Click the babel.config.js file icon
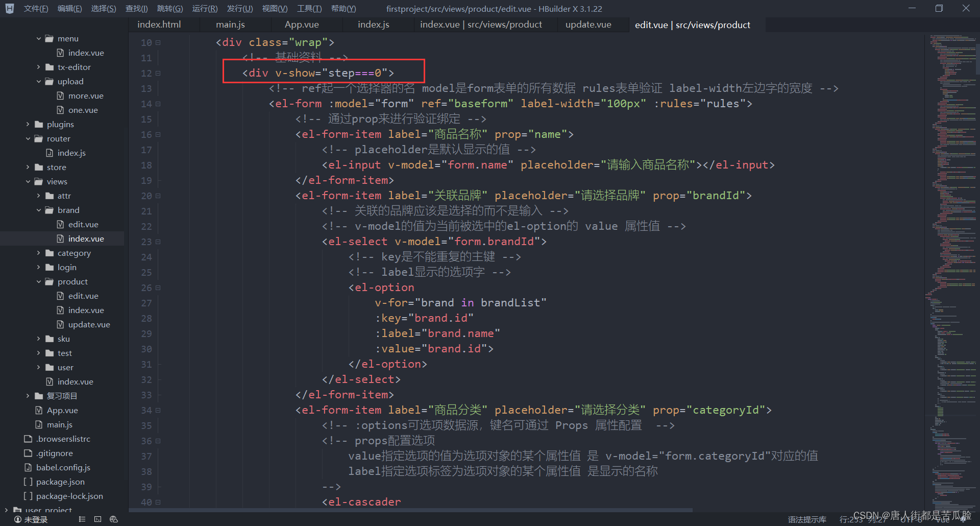Image resolution: width=980 pixels, height=526 pixels. point(28,467)
